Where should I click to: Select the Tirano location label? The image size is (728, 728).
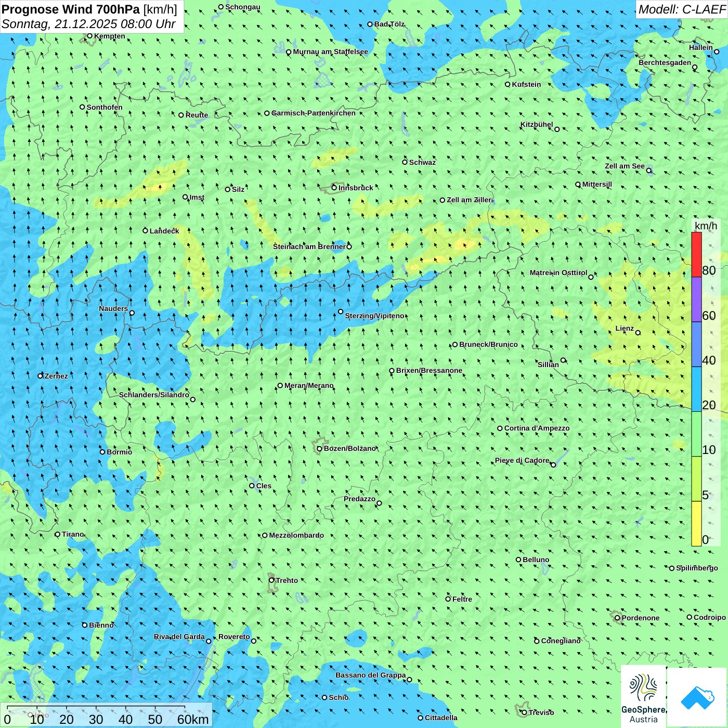[x=73, y=534]
